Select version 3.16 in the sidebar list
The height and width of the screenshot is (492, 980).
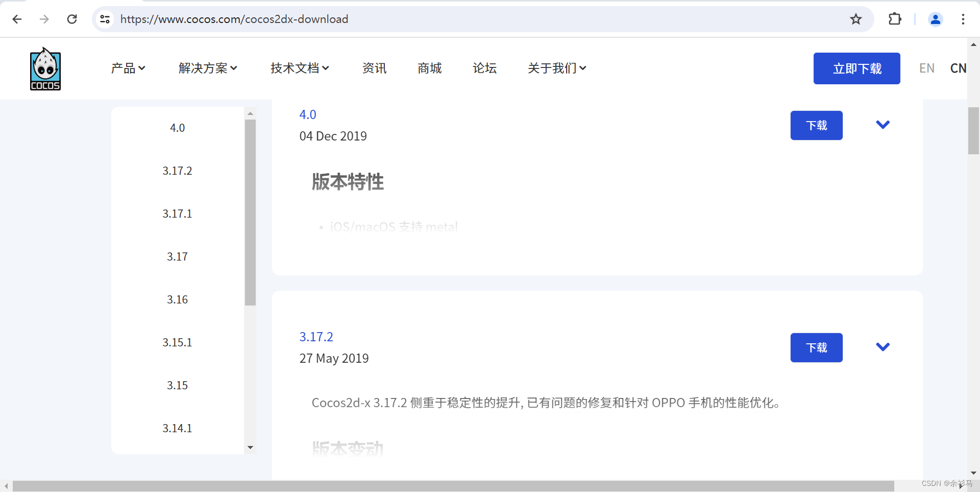click(x=177, y=299)
